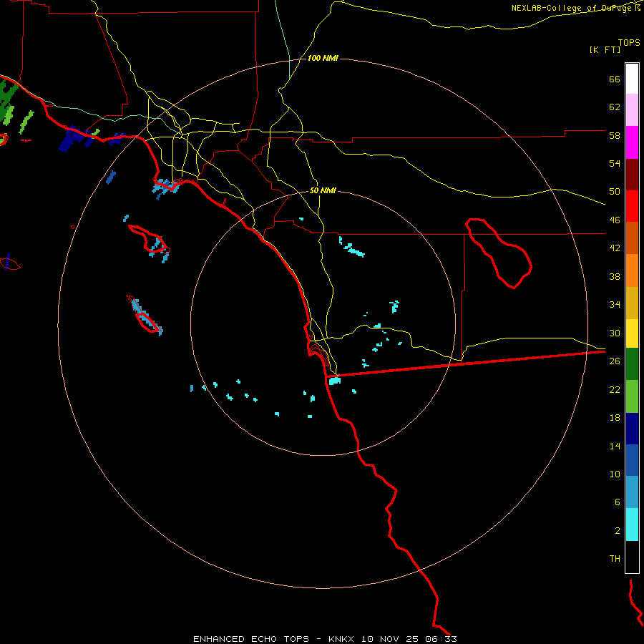Pick the gold swatch beside 38
644x644 pixels.
pyautogui.click(x=632, y=303)
